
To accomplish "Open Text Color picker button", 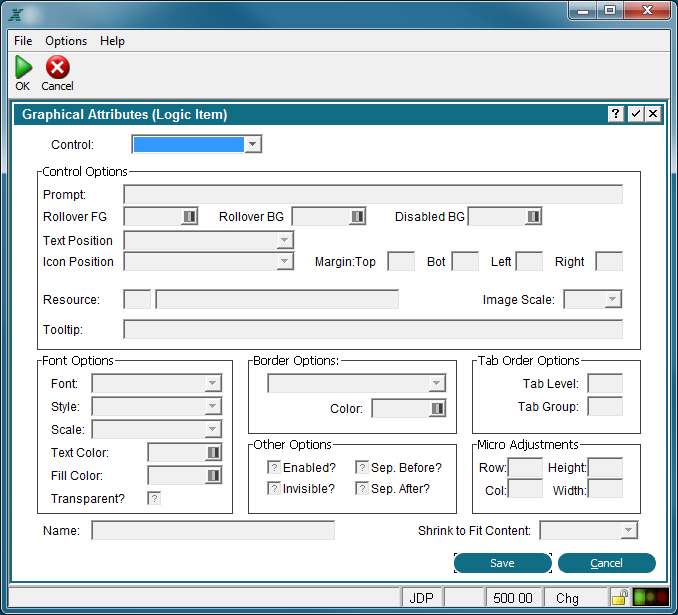I will point(213,452).
